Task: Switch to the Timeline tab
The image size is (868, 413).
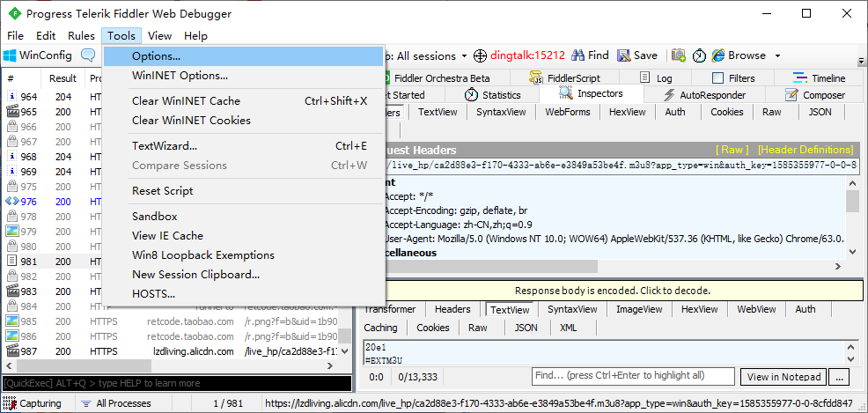Action: [x=820, y=78]
